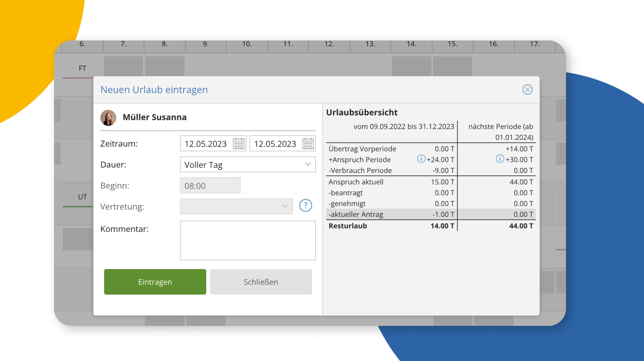Viewport: 644px width, 361px height.
Task: Click the Anspruch aktuell 44.00 T value
Action: click(521, 182)
